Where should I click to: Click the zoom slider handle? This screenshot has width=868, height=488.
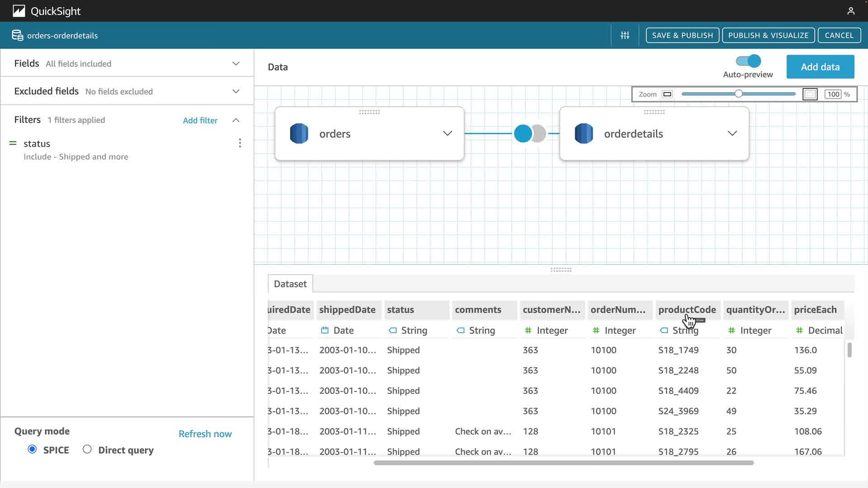738,94
